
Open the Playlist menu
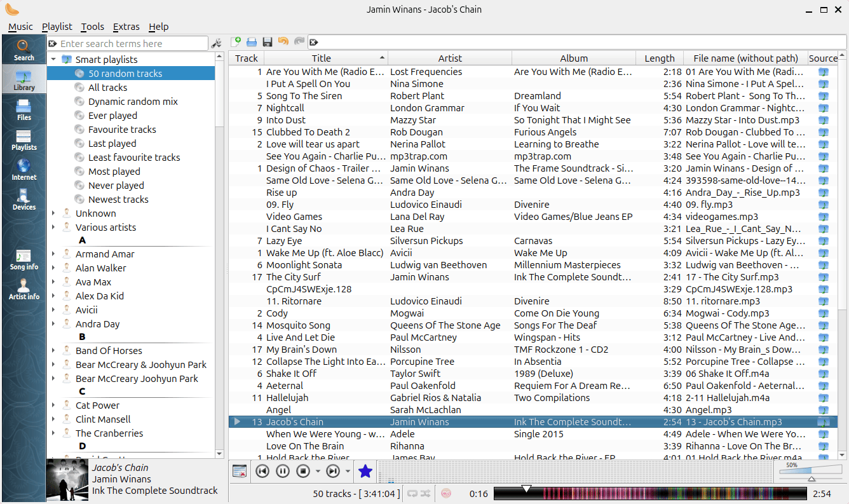[x=57, y=27]
